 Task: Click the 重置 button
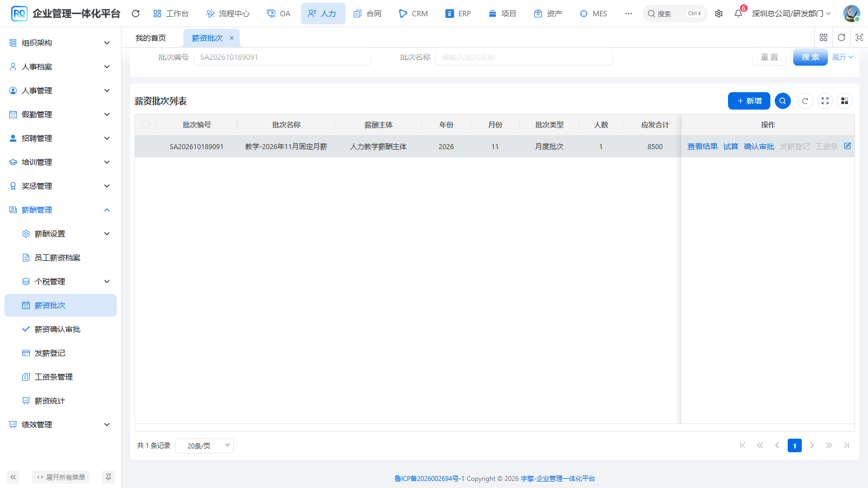click(769, 57)
